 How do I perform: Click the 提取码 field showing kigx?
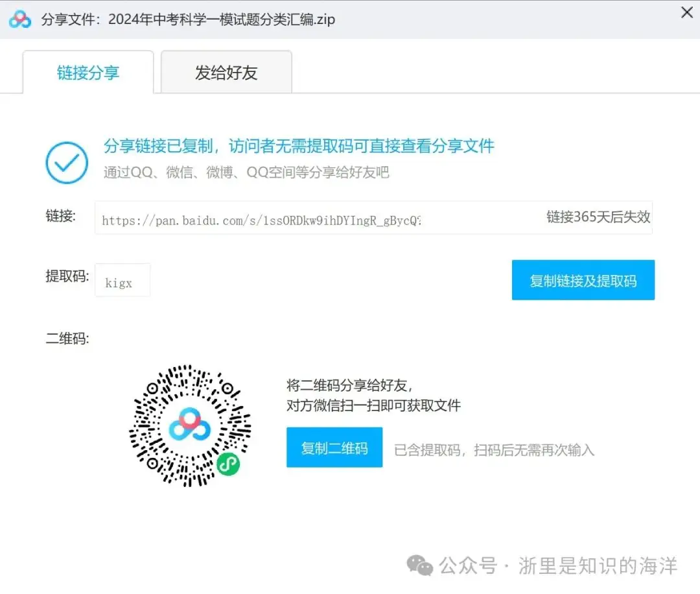point(122,281)
